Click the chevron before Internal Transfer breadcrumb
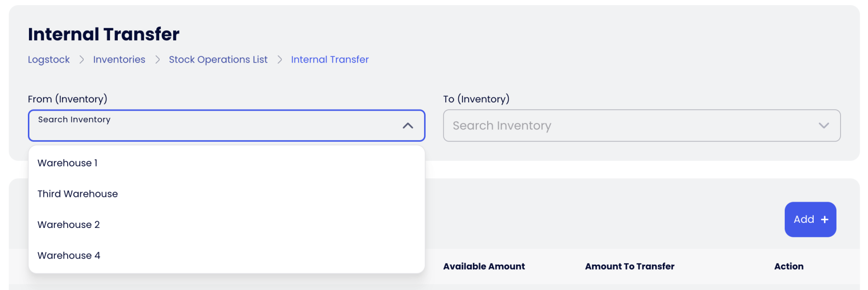The width and height of the screenshot is (868, 290). coord(280,59)
